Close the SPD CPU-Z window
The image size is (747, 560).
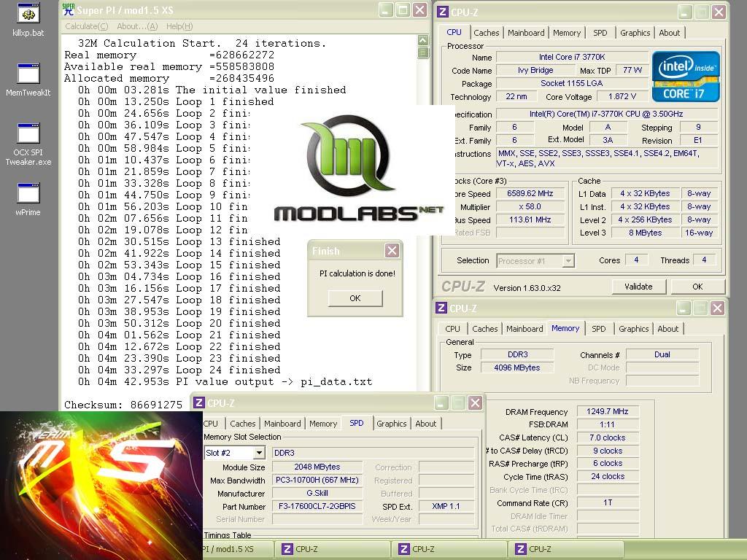(x=475, y=402)
